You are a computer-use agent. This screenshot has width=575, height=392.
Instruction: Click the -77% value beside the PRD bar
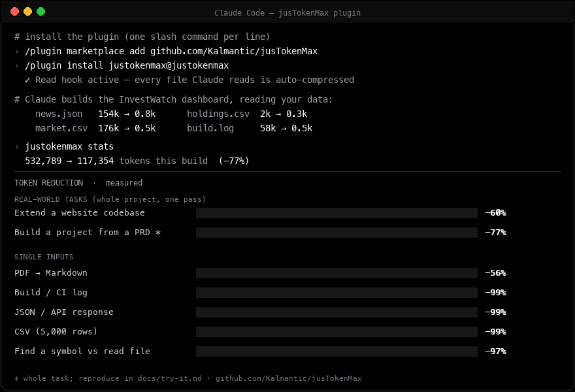pyautogui.click(x=495, y=233)
